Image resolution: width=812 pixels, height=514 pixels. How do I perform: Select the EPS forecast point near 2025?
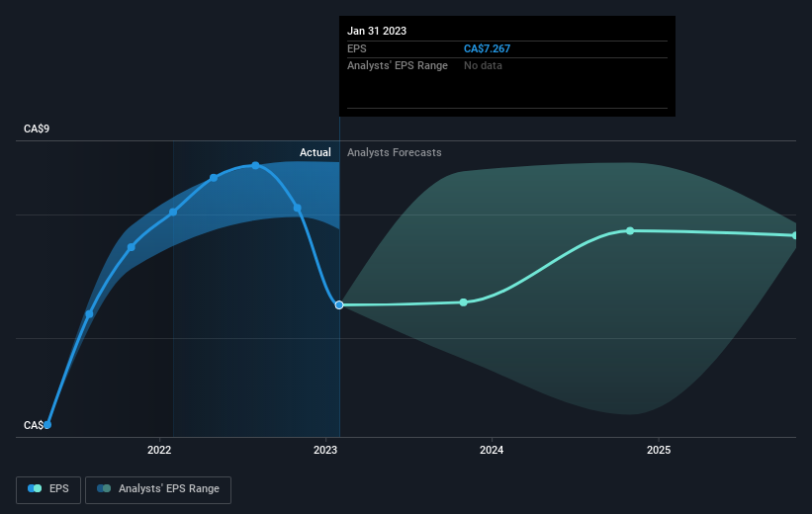pyautogui.click(x=630, y=231)
